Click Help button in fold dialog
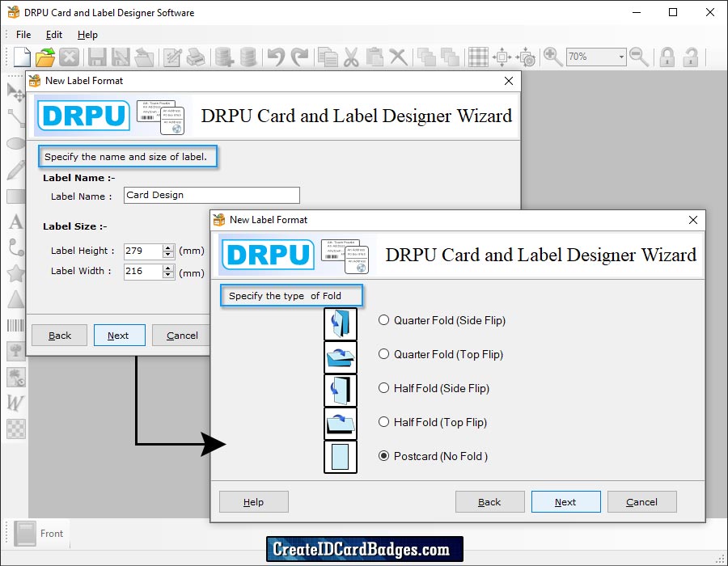 pyautogui.click(x=253, y=502)
